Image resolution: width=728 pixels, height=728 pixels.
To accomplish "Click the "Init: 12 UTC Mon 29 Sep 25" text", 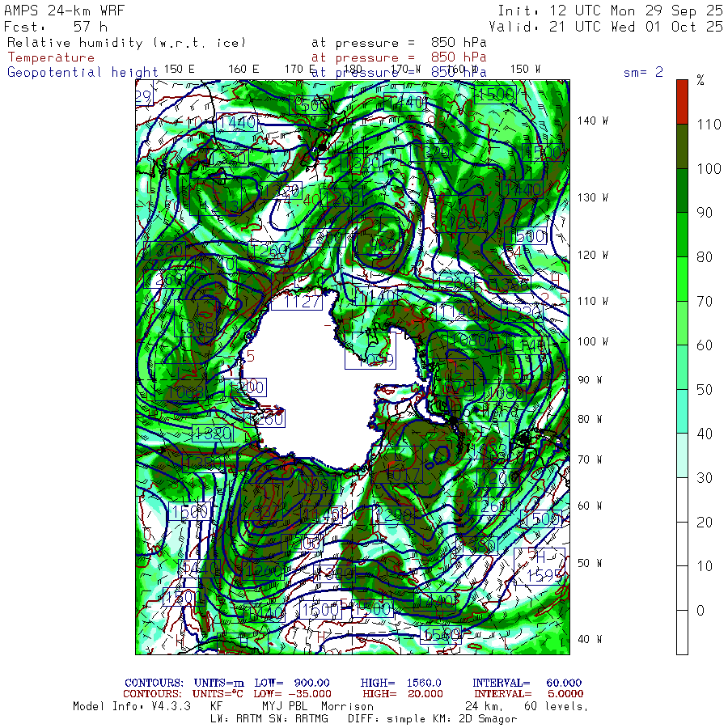I will (x=610, y=11).
